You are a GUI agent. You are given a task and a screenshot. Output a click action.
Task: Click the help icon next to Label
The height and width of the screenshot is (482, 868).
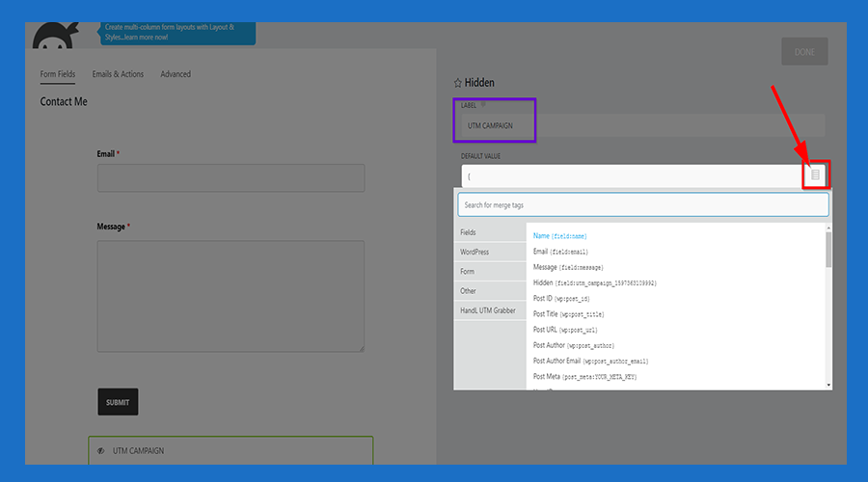483,104
